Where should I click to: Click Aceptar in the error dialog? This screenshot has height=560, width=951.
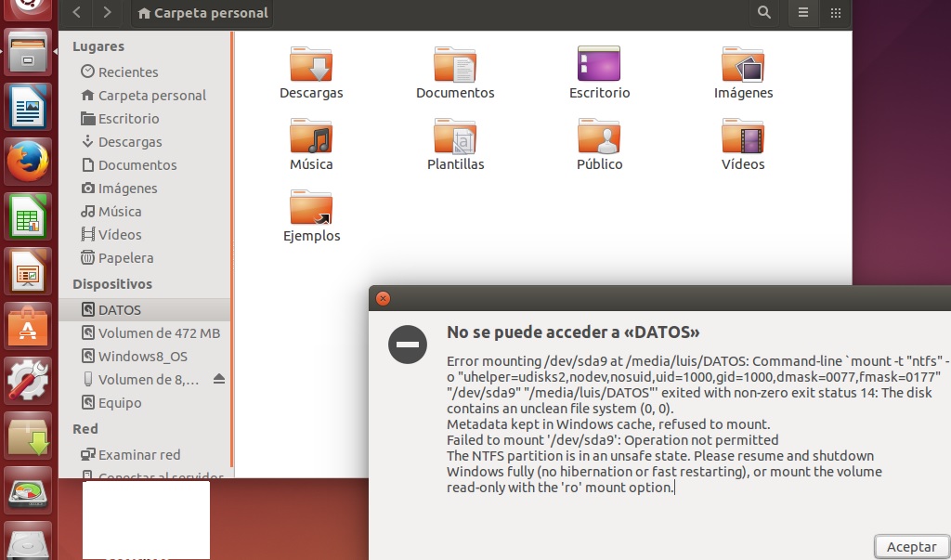pos(912,547)
